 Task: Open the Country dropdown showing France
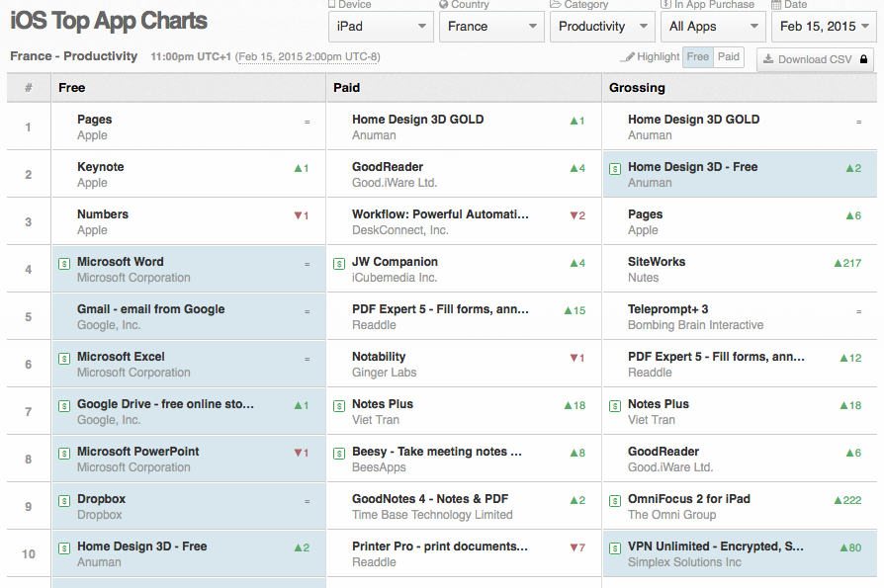click(491, 27)
